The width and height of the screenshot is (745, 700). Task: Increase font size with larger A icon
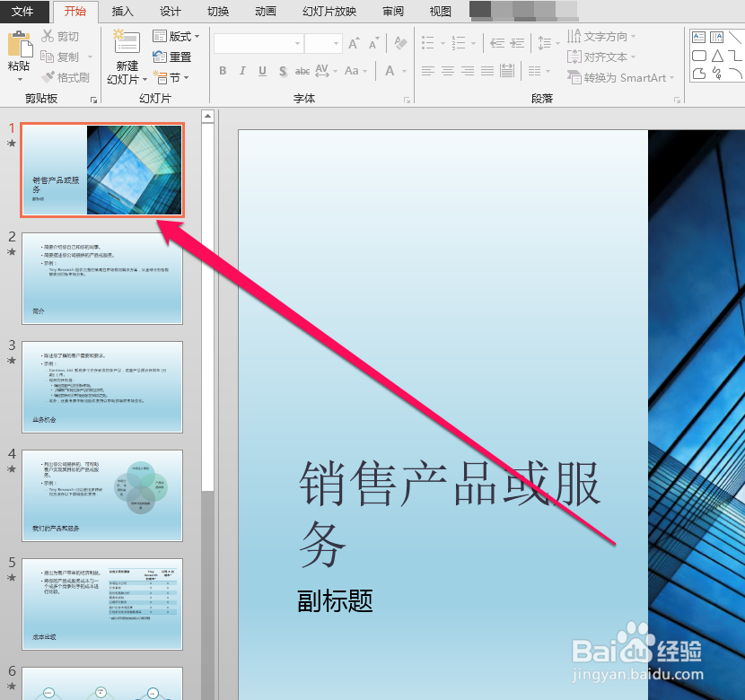click(354, 43)
